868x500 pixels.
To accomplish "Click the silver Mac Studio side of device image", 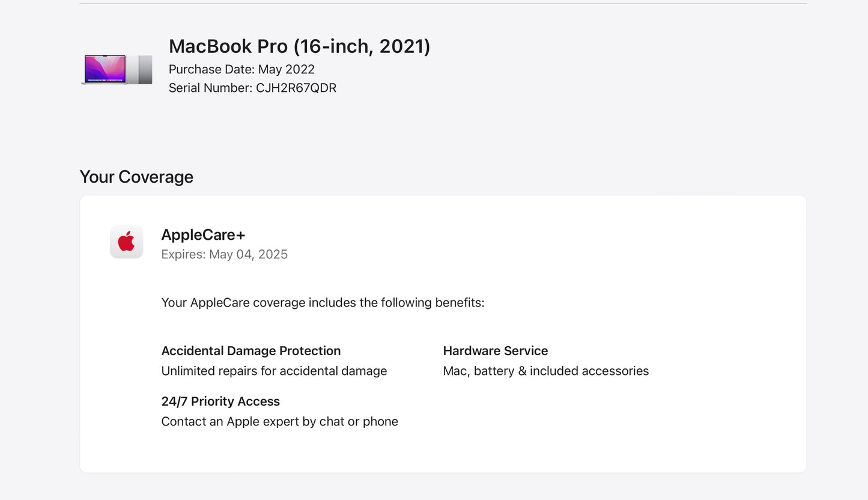I will [x=145, y=69].
